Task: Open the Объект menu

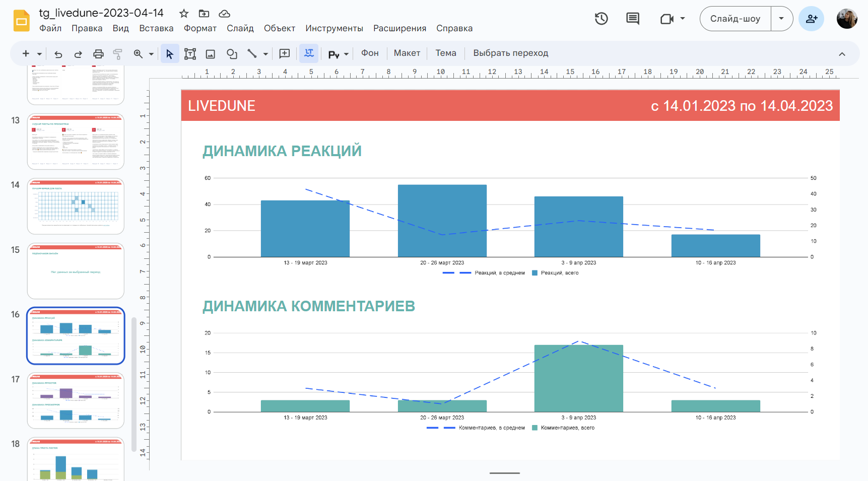Action: 280,28
